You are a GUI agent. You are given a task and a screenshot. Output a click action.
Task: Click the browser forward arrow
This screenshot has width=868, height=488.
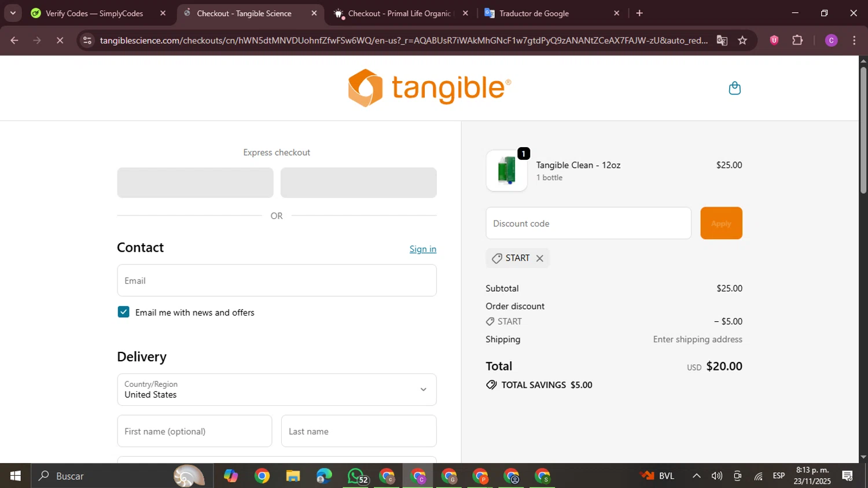tap(37, 41)
